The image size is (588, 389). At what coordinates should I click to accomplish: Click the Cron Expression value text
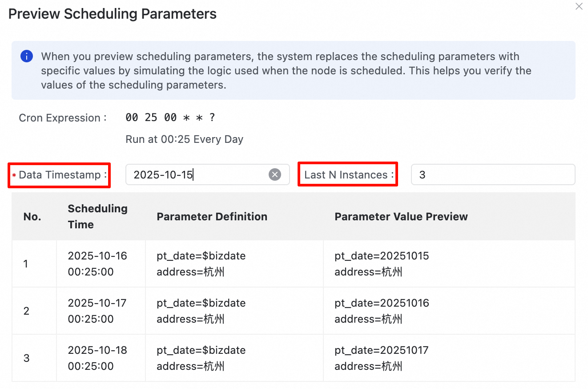pyautogui.click(x=170, y=118)
